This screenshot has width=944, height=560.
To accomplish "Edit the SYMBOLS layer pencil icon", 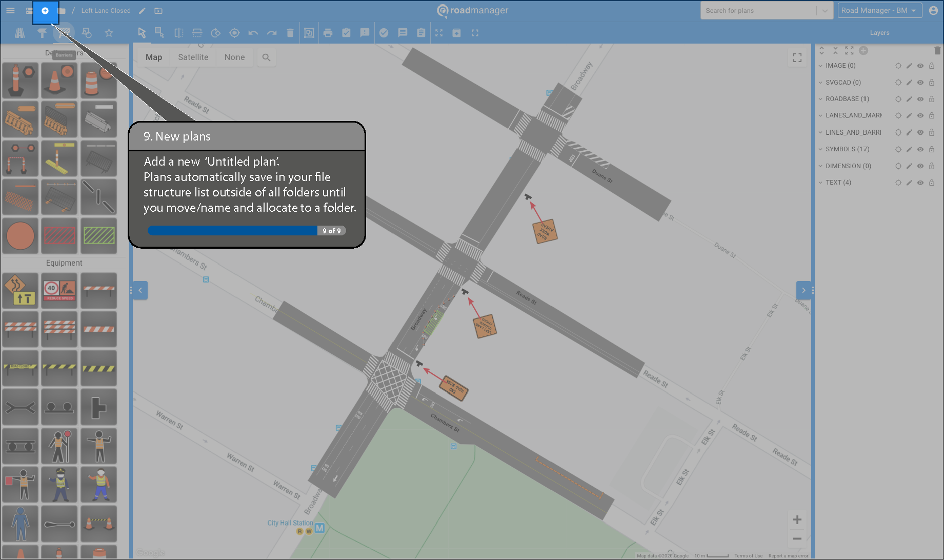I will pyautogui.click(x=909, y=149).
